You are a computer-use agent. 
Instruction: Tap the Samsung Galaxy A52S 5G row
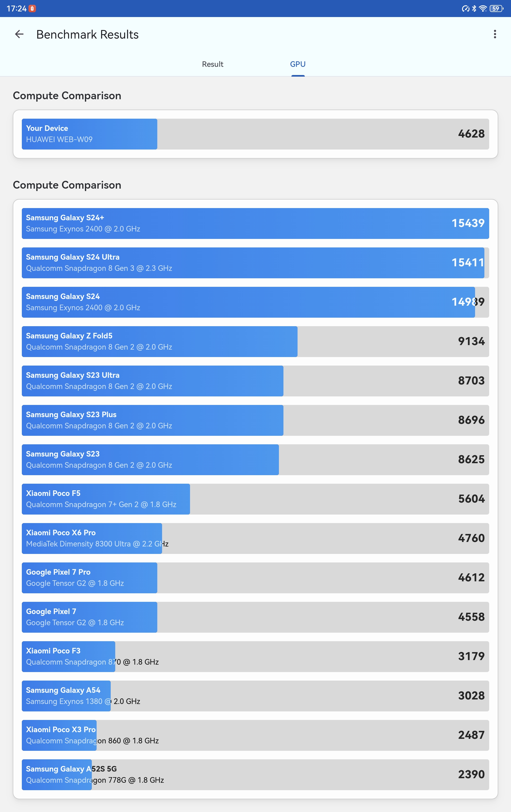click(x=255, y=774)
